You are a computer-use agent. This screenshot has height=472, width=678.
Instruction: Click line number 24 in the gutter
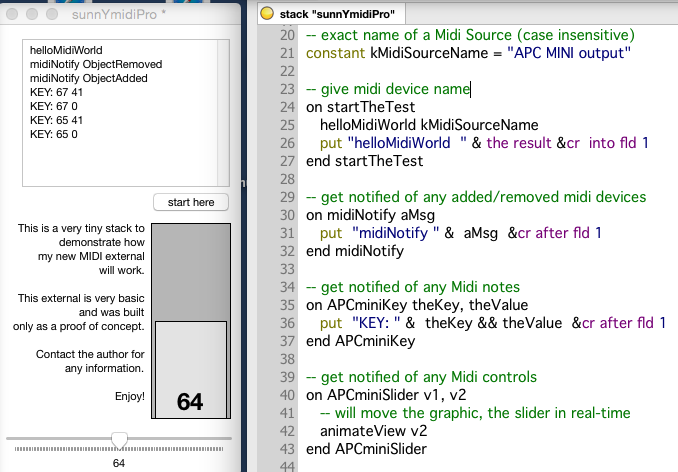click(287, 107)
